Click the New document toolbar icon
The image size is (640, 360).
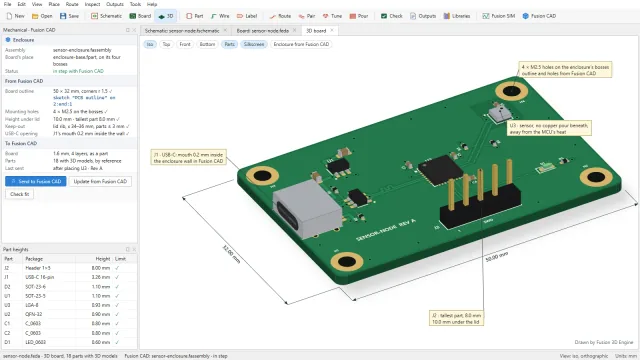click(x=16, y=16)
